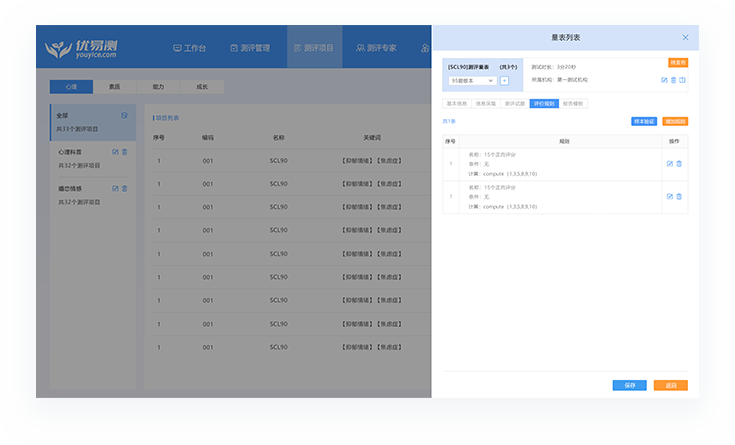Open the 95题版本 version dropdown
The image size is (735, 445).
point(472,81)
